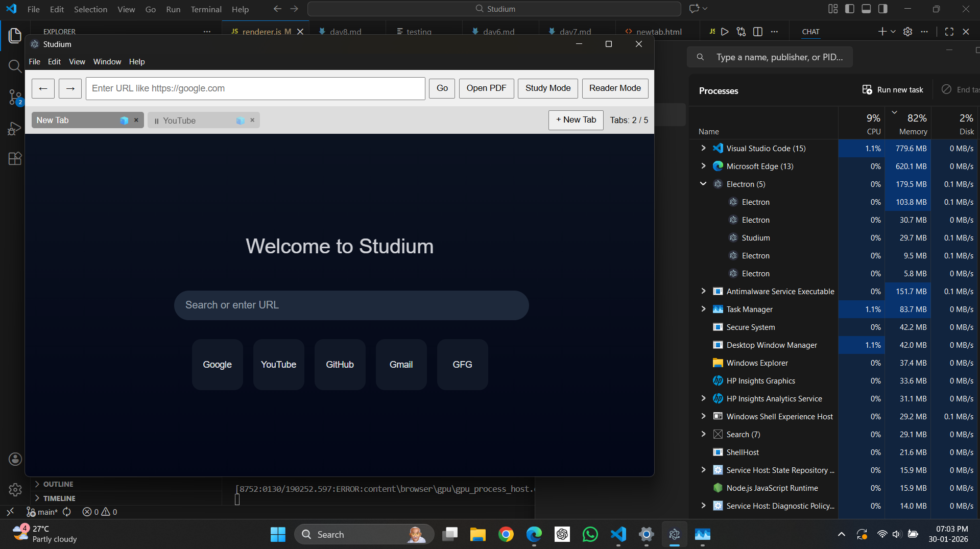This screenshot has height=549, width=980.
Task: Click Task Manager process search field
Action: [770, 57]
